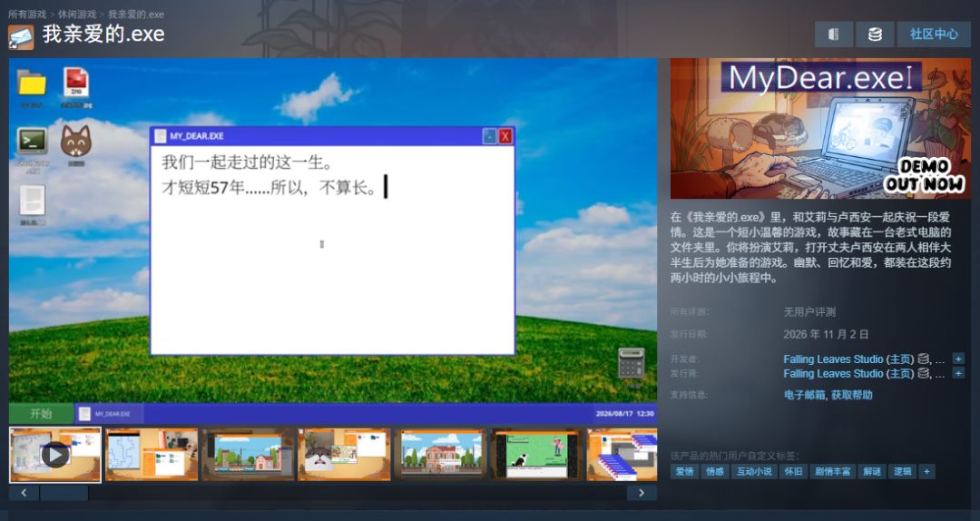980x521 pixels.
Task: Select the fifth thumbnail with the brick building
Action: point(441,455)
